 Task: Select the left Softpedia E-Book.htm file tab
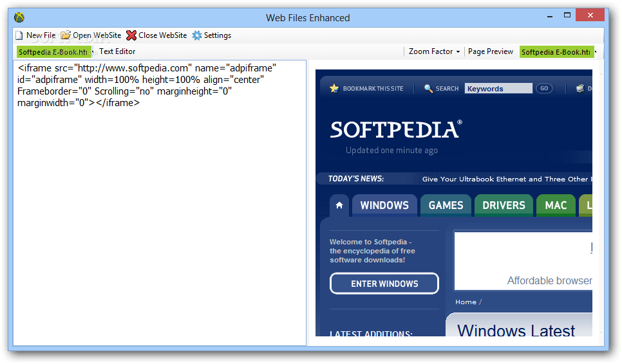pos(53,52)
